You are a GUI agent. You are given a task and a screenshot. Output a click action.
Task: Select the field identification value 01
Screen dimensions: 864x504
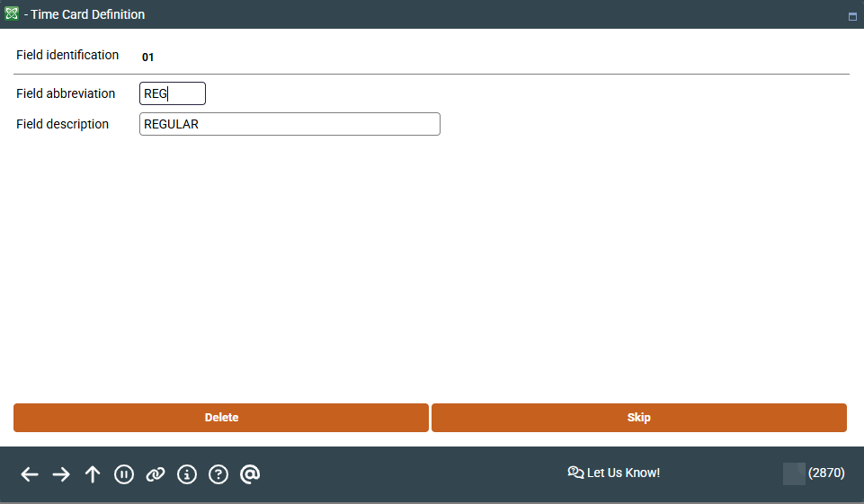pos(148,57)
